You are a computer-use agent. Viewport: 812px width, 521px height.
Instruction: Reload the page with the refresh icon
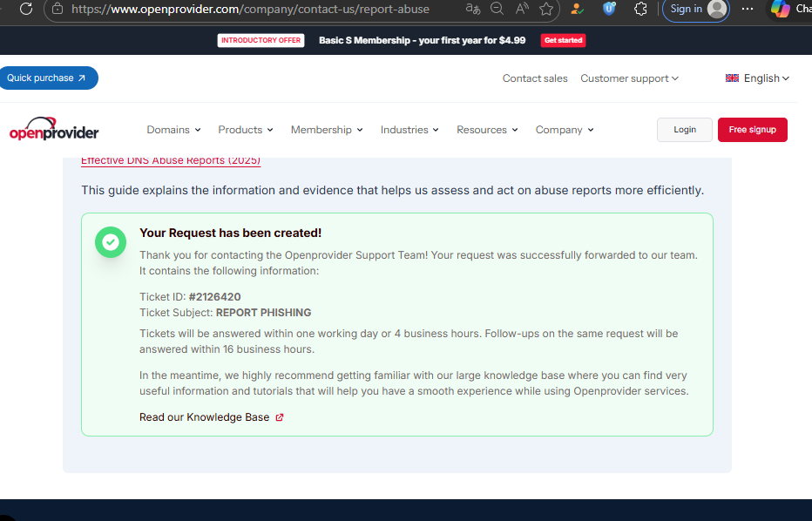pos(26,9)
